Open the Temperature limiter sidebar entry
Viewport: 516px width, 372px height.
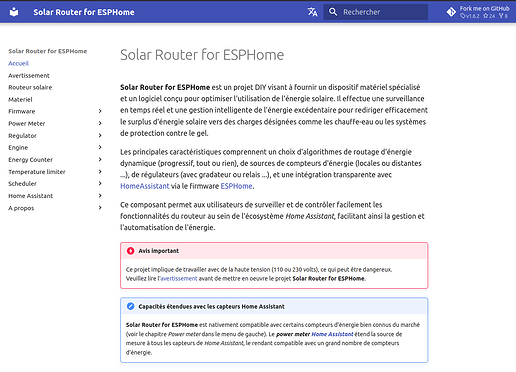click(x=37, y=172)
